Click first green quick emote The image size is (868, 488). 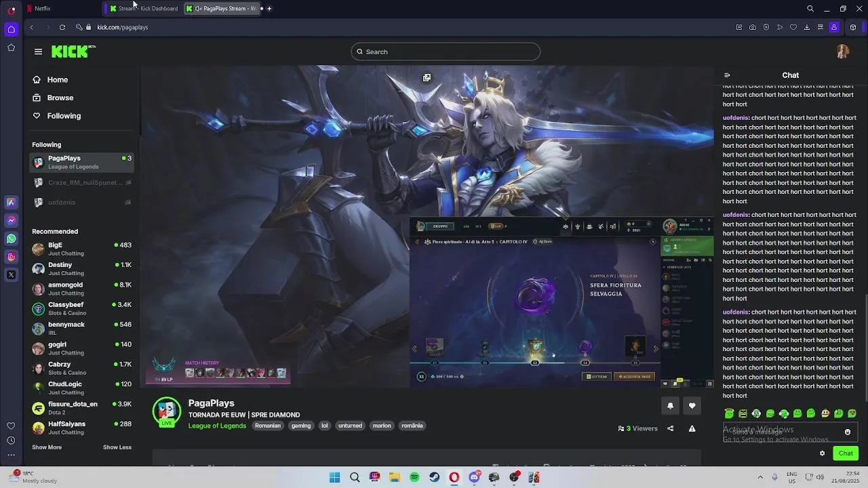click(729, 413)
